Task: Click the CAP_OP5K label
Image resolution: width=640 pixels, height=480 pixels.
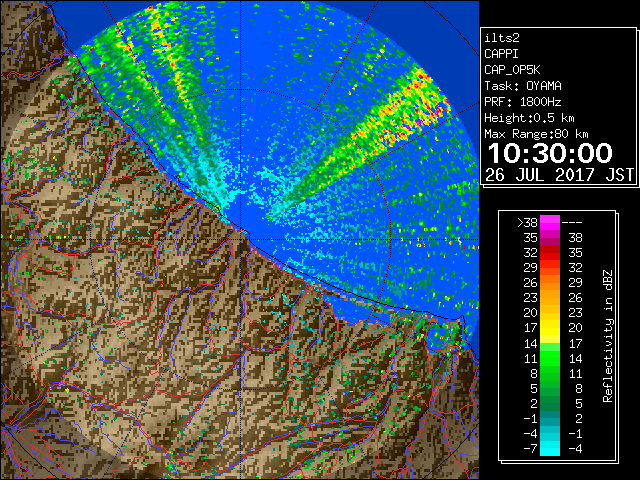Action: click(x=512, y=70)
